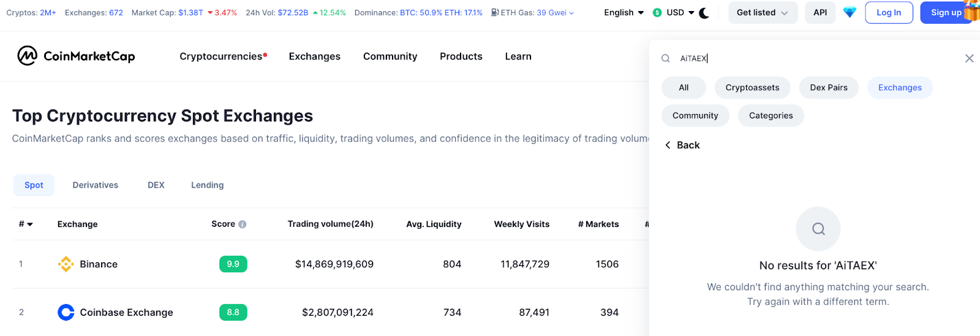Sort by # Markets column header

coord(598,224)
